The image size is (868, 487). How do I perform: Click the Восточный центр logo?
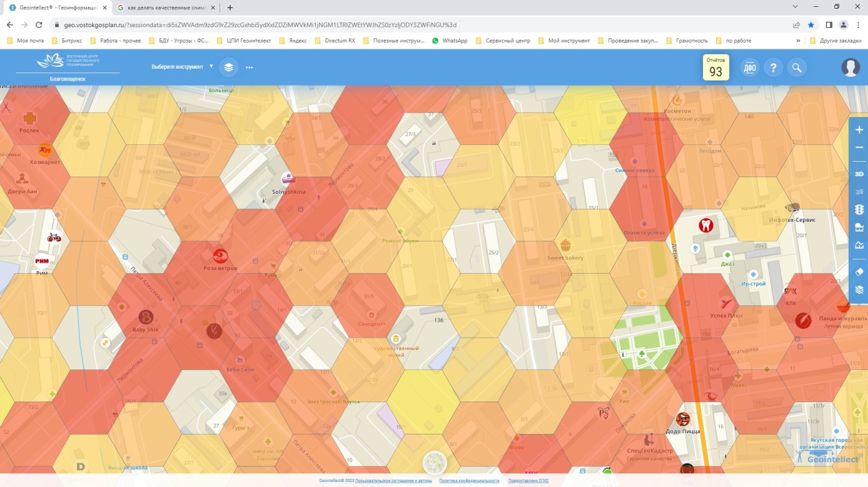(68, 60)
